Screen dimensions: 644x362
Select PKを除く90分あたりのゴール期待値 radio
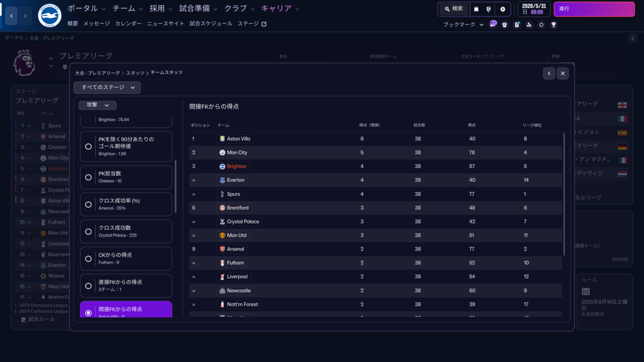89,146
